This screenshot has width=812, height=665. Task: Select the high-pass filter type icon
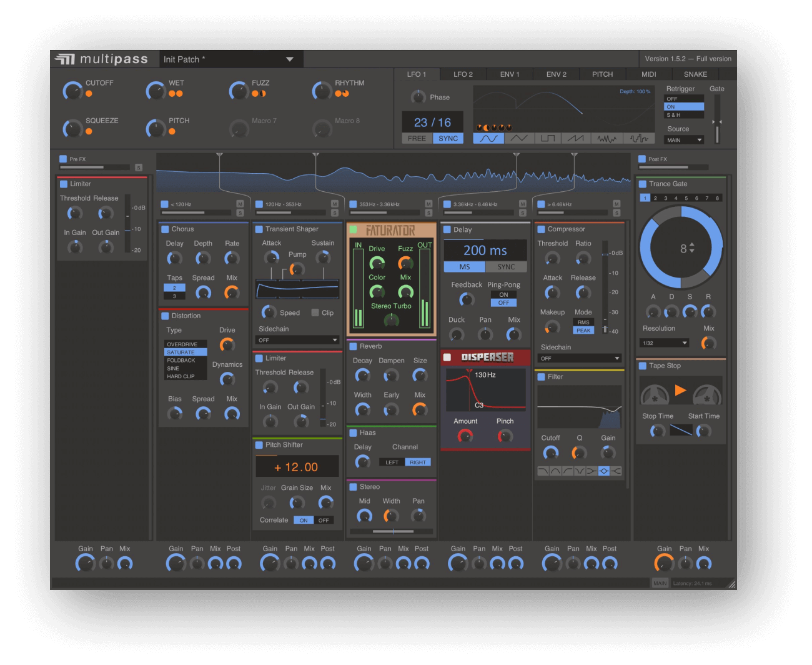tap(567, 471)
